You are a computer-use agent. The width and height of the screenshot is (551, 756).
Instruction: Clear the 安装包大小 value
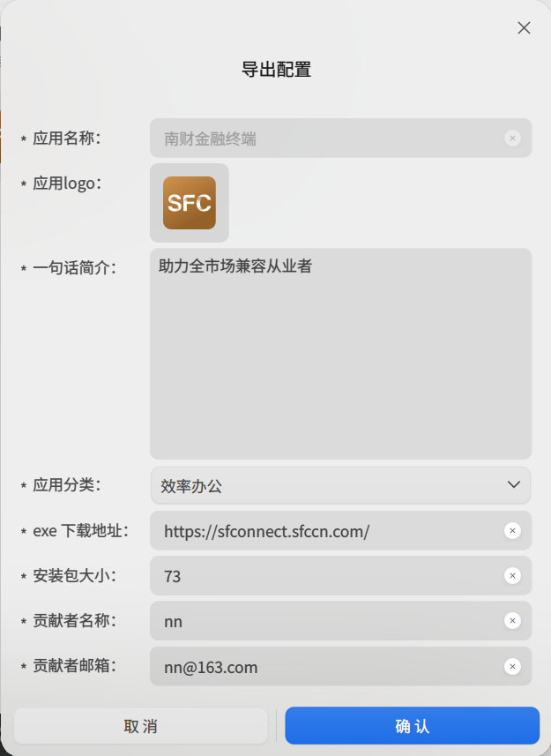point(512,576)
